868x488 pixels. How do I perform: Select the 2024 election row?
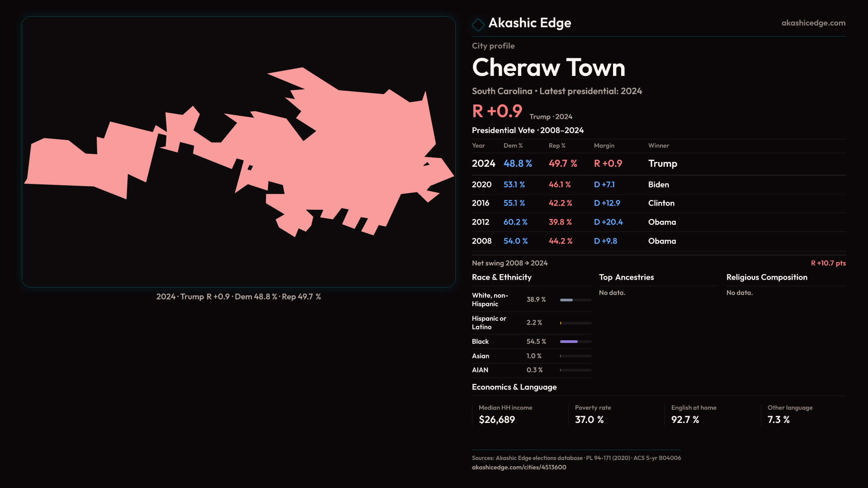658,164
